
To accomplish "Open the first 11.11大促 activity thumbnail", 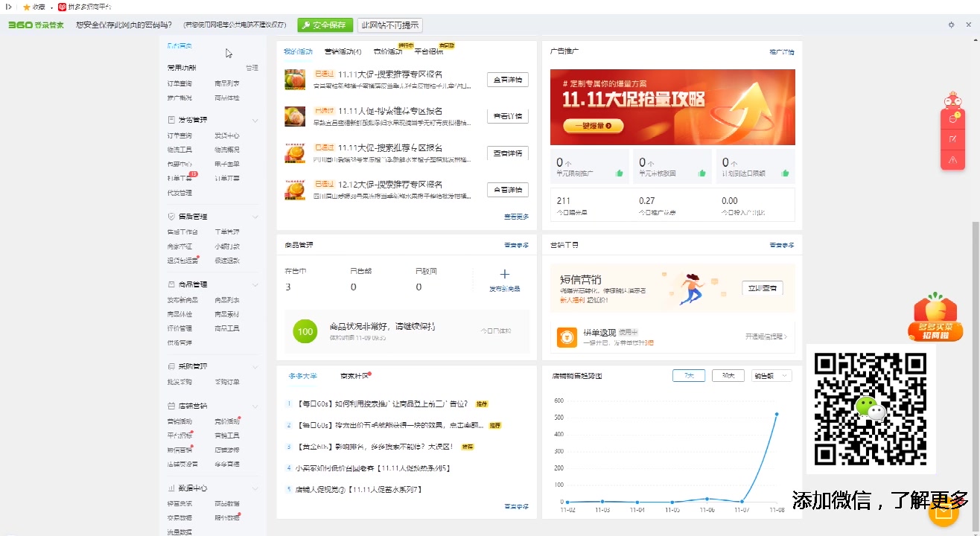I will 295,80.
